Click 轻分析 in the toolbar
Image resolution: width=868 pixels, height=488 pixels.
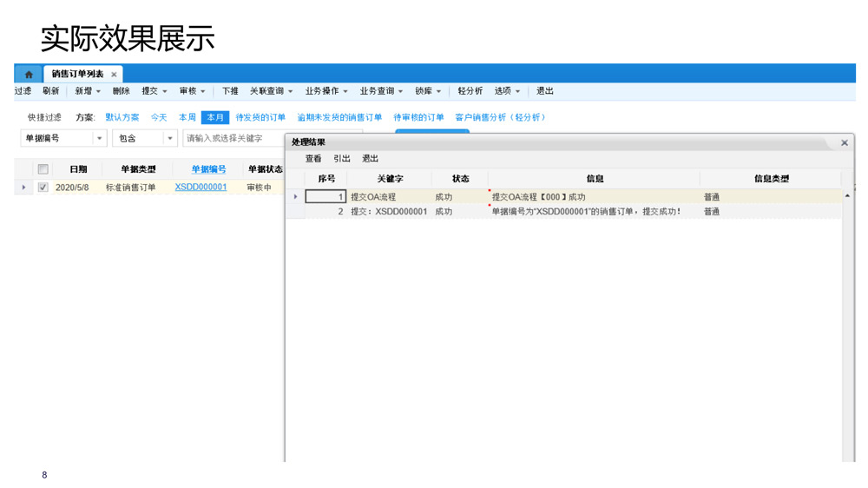470,91
